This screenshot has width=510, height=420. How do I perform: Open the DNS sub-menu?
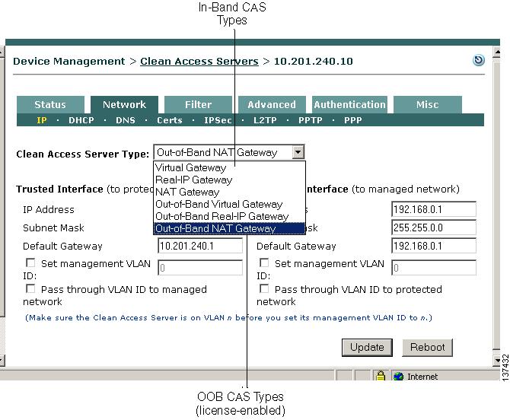[126, 120]
